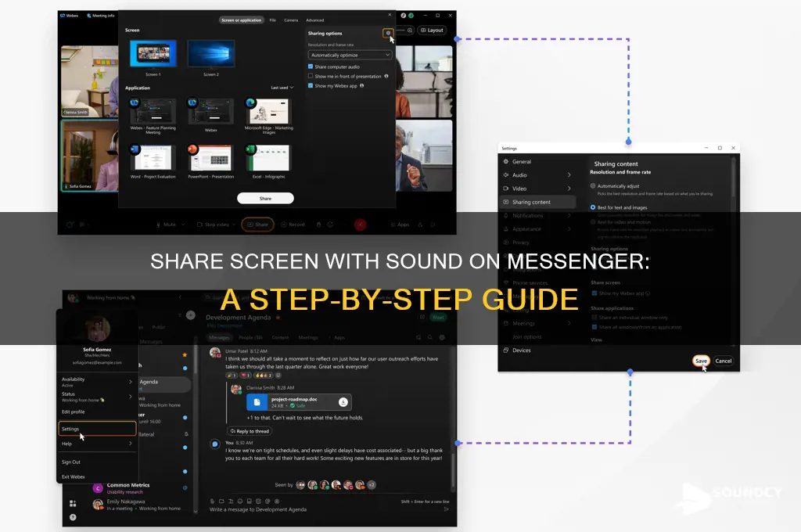Open Meeting info in Webex title bar
Viewport: 801px width, 532px height.
pos(101,16)
